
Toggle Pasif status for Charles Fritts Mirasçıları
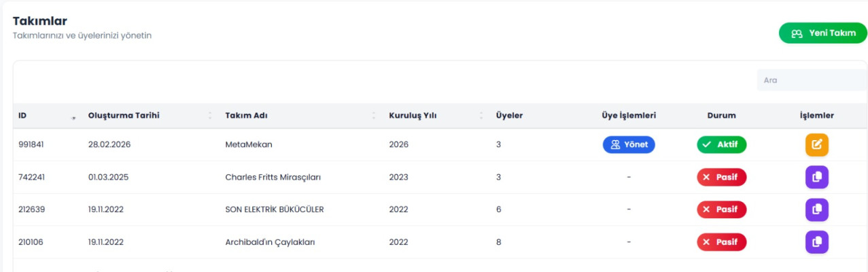tap(721, 177)
